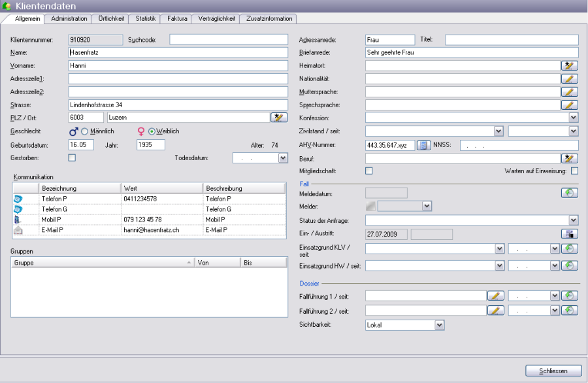The image size is (588, 383).
Task: Click the AHV-Nummer calculator icon
Action: coord(424,145)
